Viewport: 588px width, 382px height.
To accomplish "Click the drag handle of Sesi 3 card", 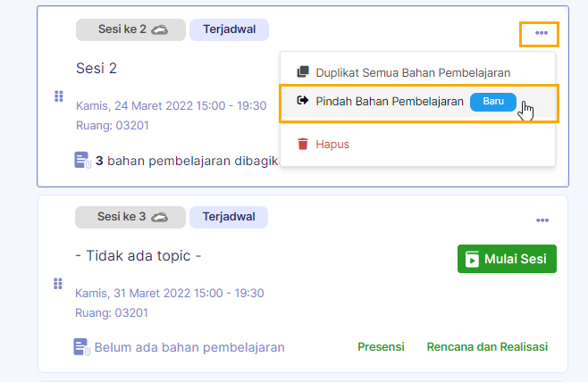I will tap(58, 284).
